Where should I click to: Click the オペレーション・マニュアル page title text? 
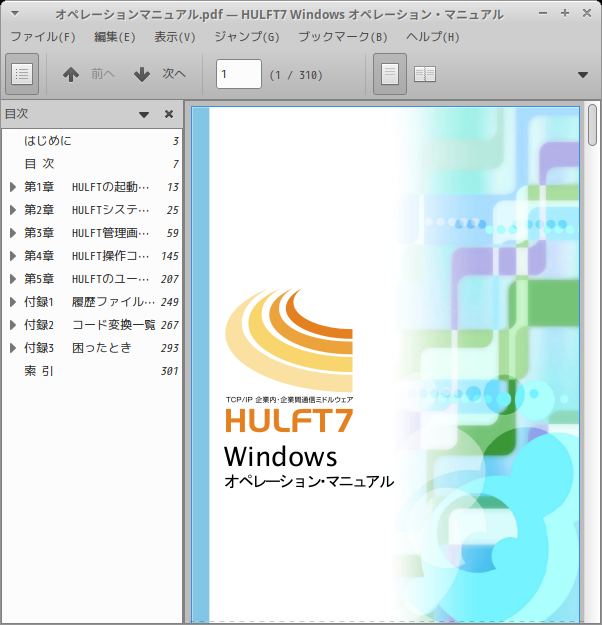[x=309, y=482]
